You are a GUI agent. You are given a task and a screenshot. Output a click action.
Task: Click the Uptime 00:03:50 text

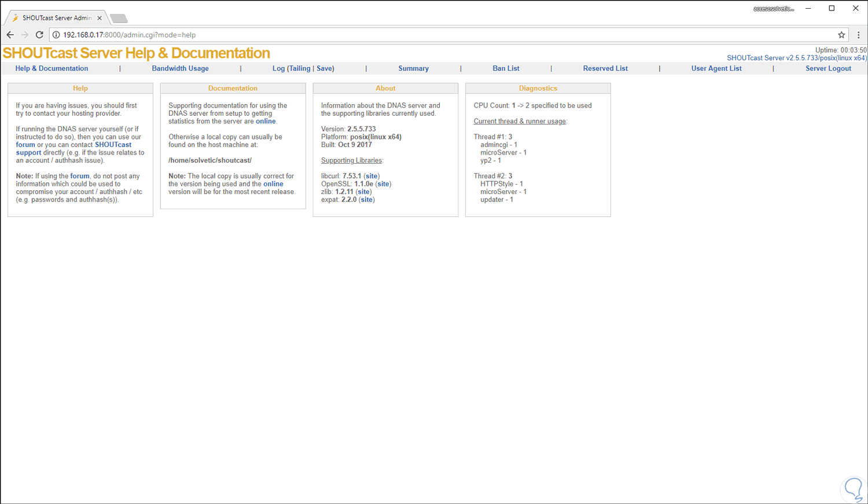click(841, 50)
